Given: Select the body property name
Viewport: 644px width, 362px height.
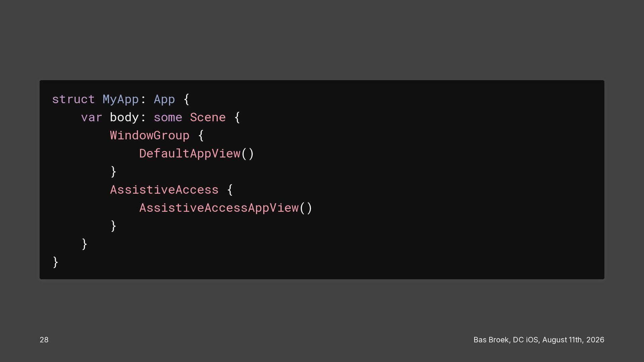Looking at the screenshot, I should pos(124,118).
